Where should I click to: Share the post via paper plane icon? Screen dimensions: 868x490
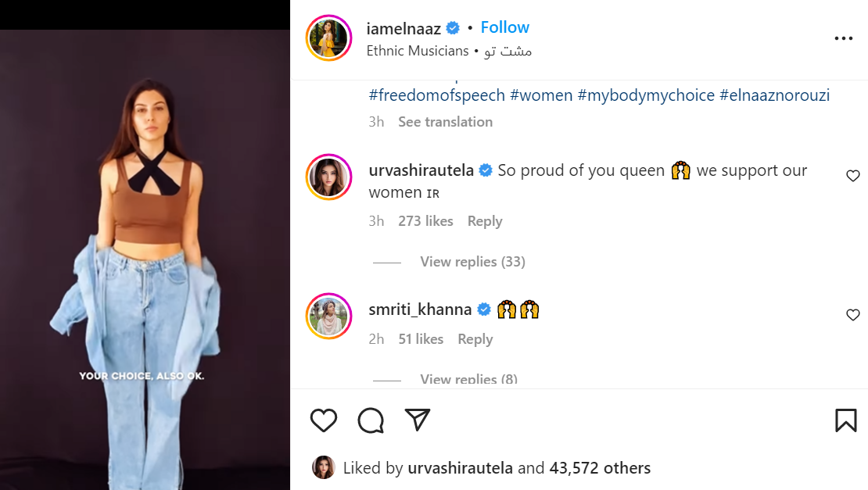(x=418, y=420)
